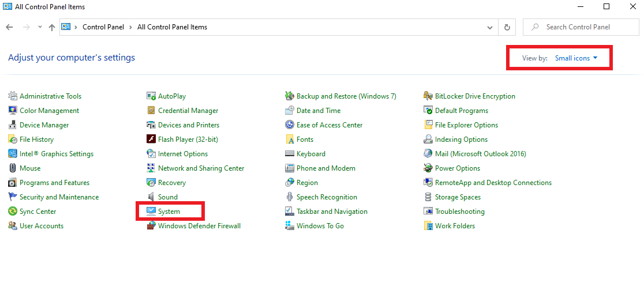The image size is (644, 294).
Task: Open the Windows Defender Firewall icon
Action: (151, 225)
